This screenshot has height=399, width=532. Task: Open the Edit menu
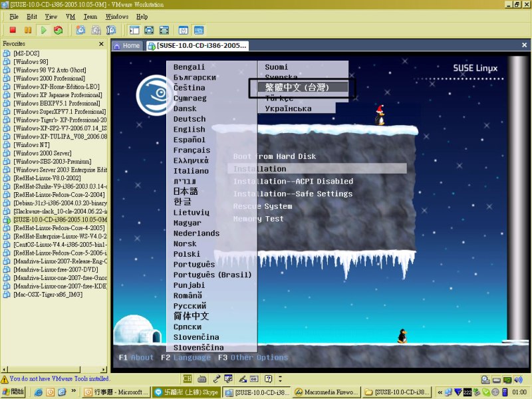32,17
